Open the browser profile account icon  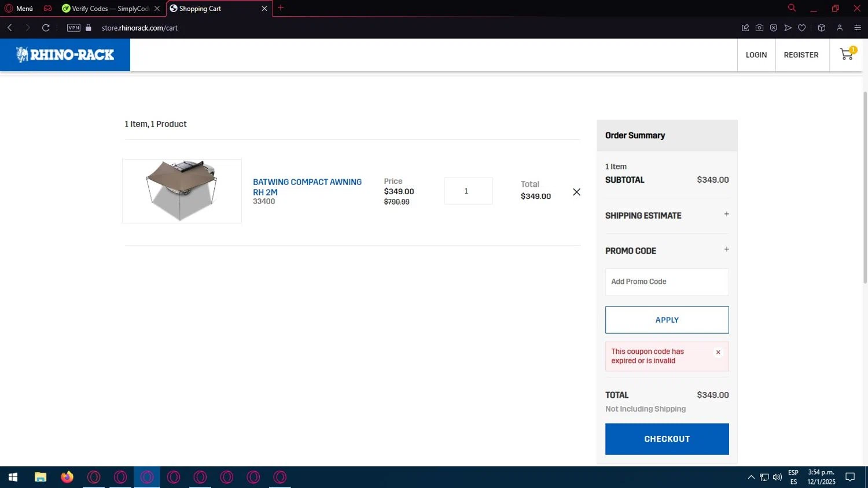tap(840, 28)
